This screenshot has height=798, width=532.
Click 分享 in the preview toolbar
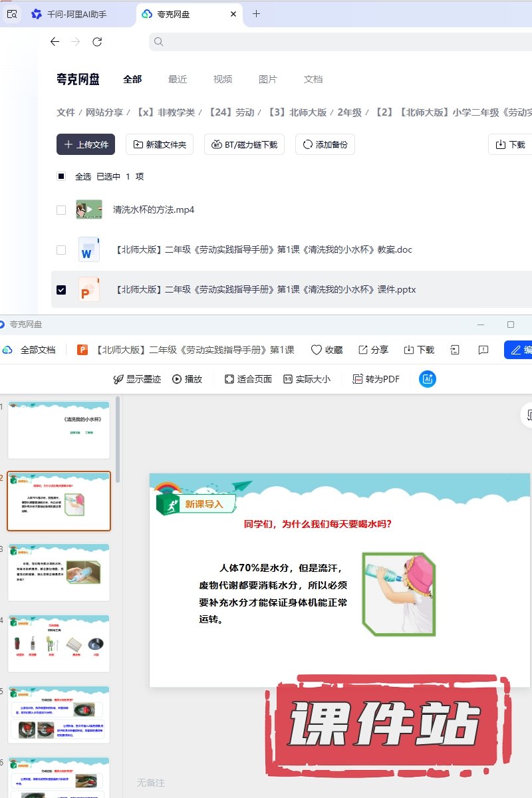pos(373,350)
